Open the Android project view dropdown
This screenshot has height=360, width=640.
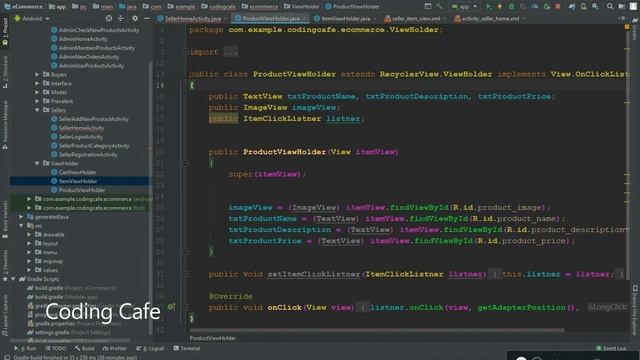tap(32, 18)
